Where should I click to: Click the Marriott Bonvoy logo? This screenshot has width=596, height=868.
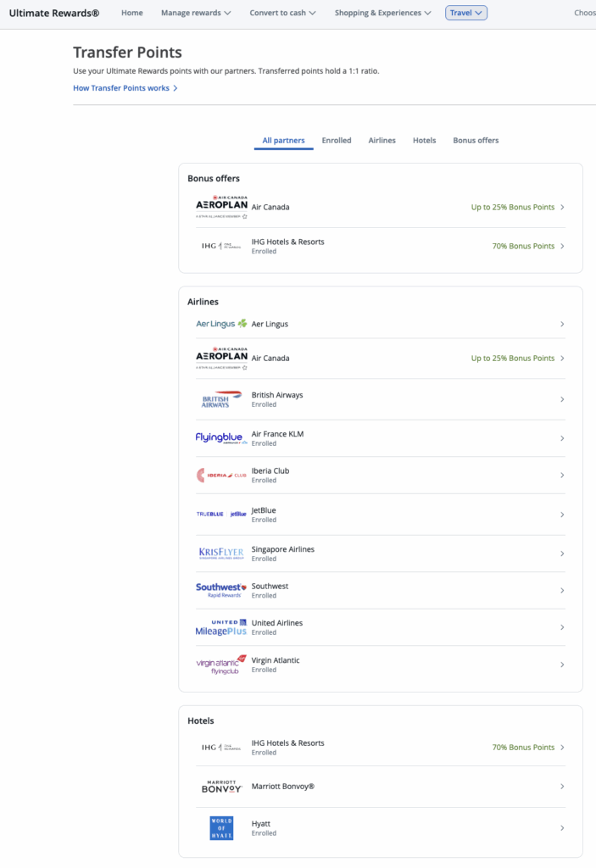[222, 785]
